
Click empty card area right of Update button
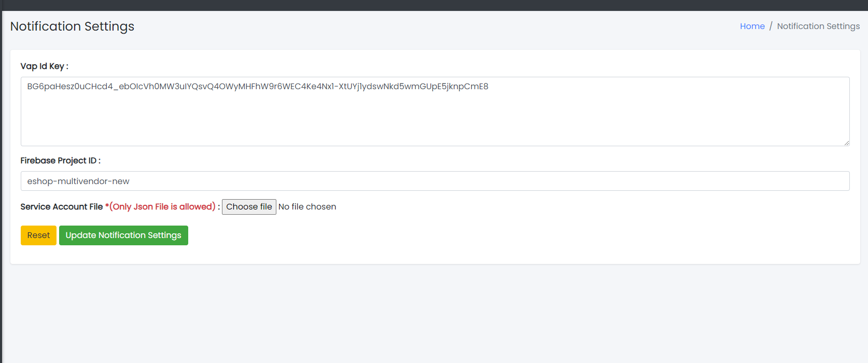[467, 235]
